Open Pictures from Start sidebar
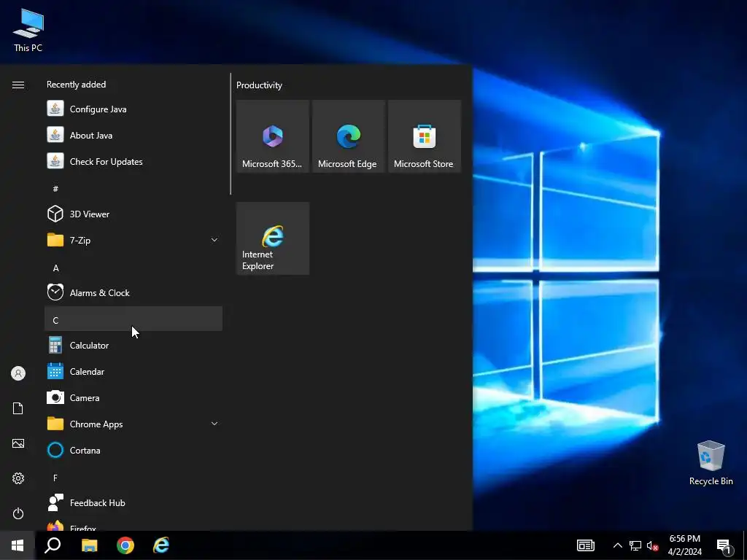This screenshot has width=747, height=560. pyautogui.click(x=18, y=443)
